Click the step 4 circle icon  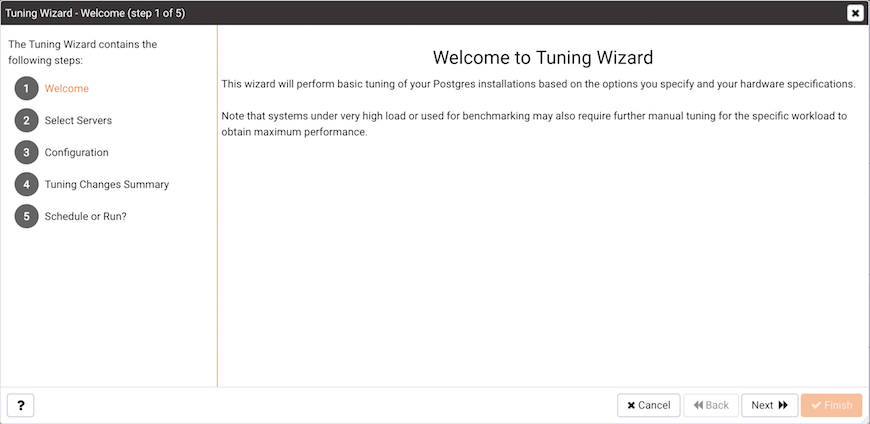point(27,184)
